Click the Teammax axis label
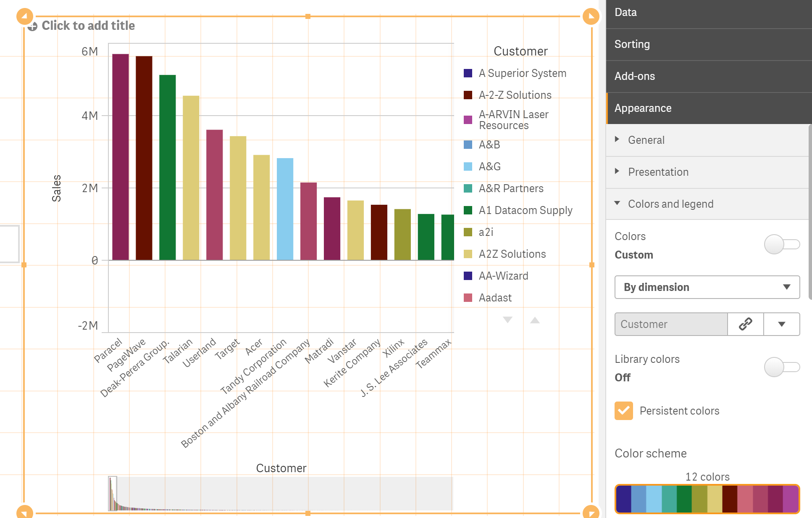 [x=434, y=354]
